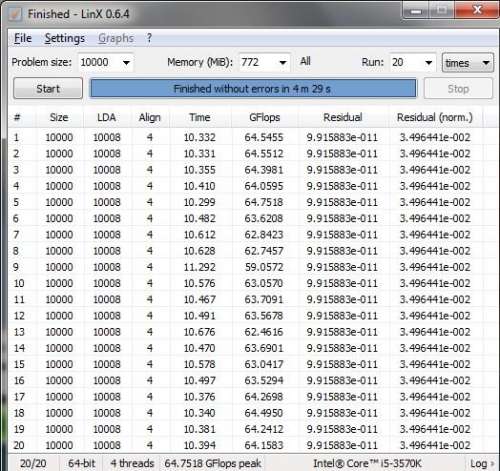500x471 pixels.
Task: Click the 20/20 status bar entry
Action: point(33,463)
